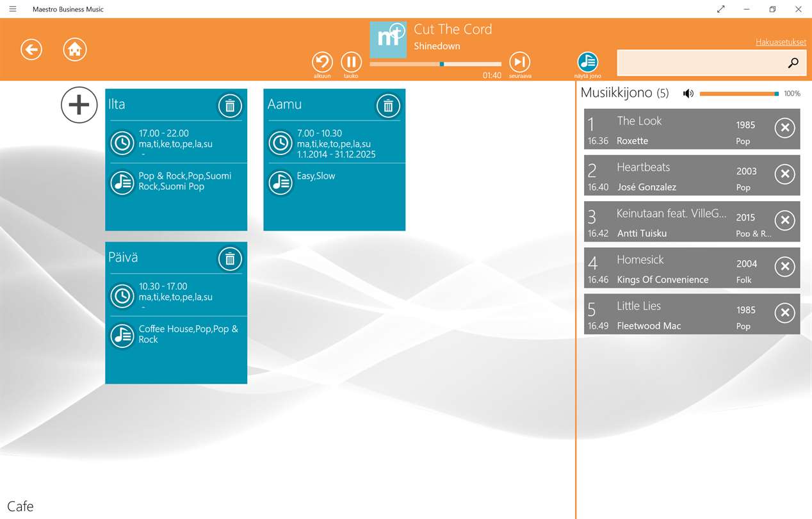
Task: Click the 01:40 elapsed time
Action: (492, 76)
